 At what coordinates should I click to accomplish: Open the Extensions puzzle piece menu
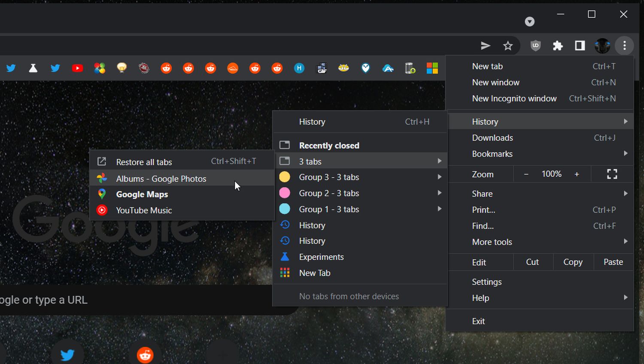[x=558, y=45]
